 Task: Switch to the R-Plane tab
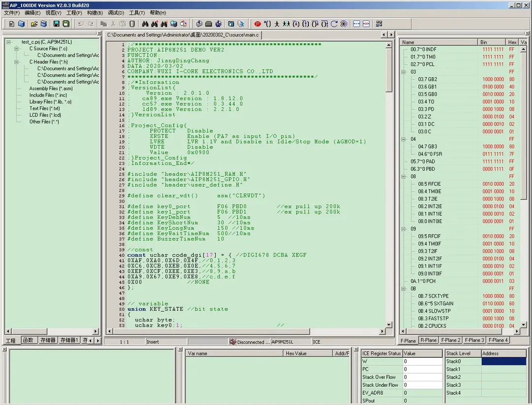[429, 340]
